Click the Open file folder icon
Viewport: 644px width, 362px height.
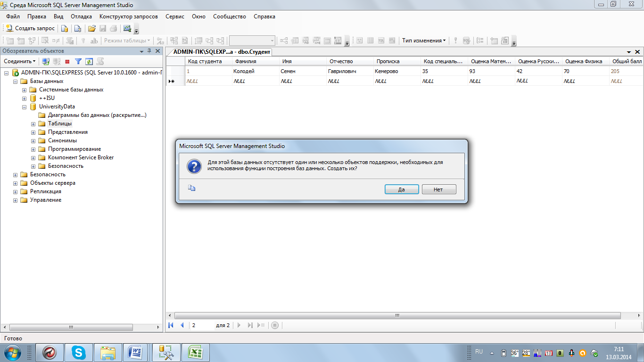point(92,28)
